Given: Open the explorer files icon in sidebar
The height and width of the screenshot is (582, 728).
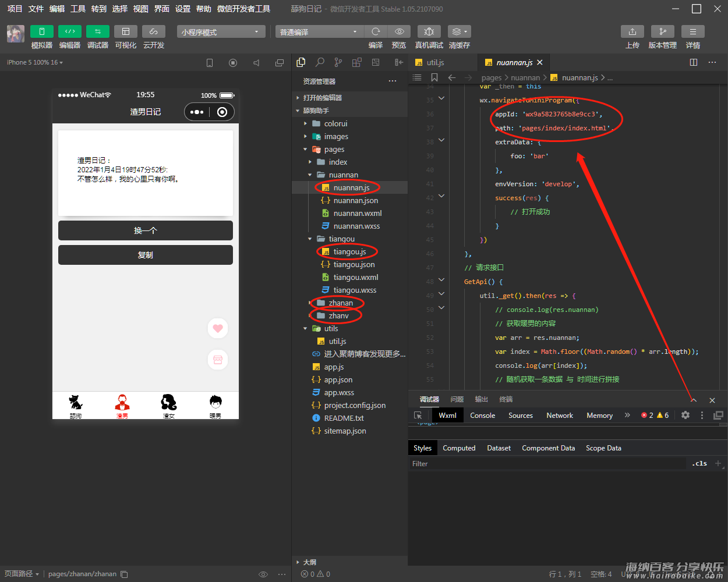Looking at the screenshot, I should [x=301, y=62].
